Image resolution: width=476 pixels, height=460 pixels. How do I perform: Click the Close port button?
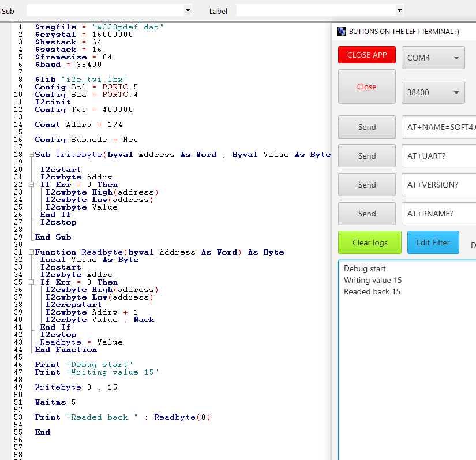(x=366, y=87)
